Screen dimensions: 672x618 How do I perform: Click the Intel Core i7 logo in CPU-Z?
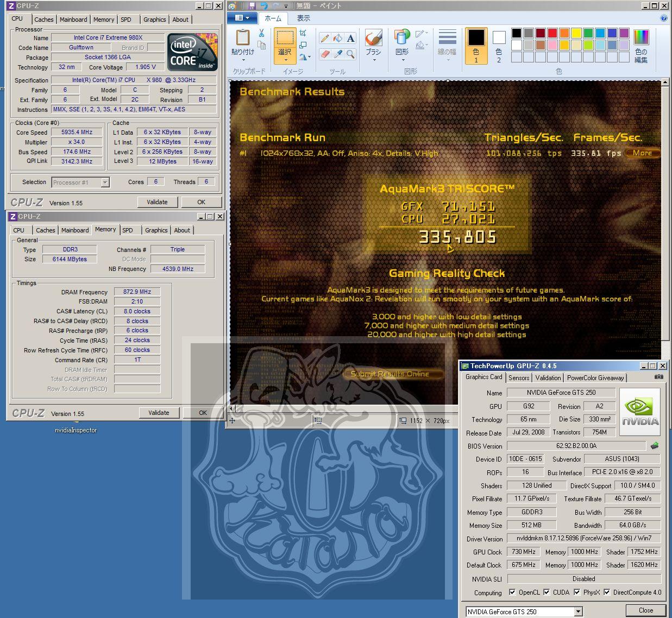(x=192, y=53)
